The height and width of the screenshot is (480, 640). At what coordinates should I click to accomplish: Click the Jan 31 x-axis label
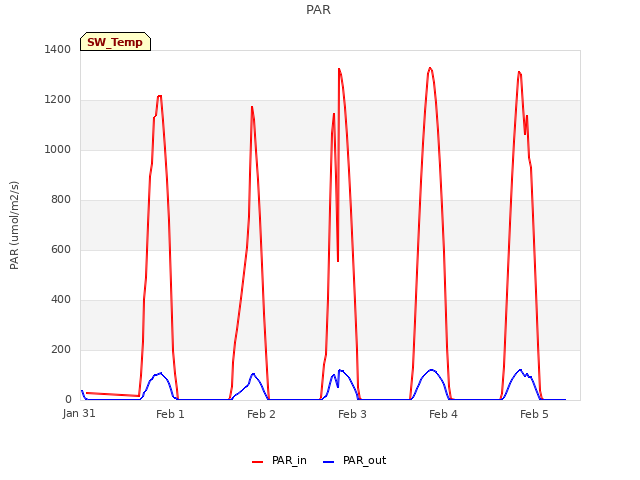pyautogui.click(x=79, y=413)
